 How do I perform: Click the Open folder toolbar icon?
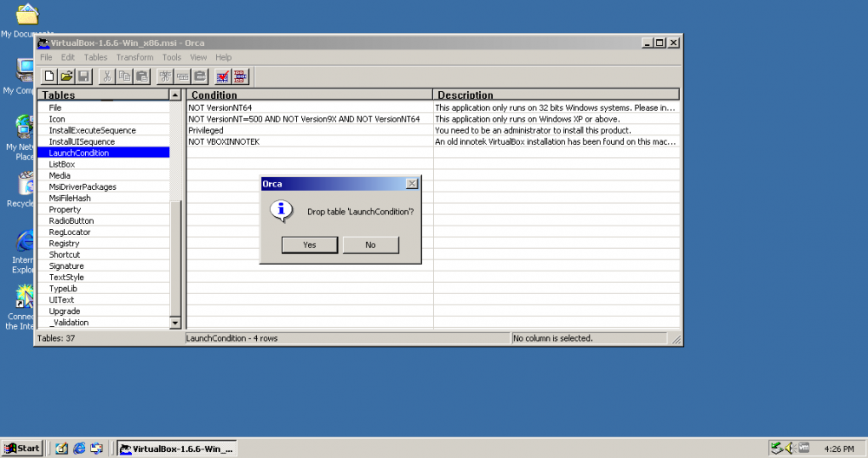pos(67,76)
